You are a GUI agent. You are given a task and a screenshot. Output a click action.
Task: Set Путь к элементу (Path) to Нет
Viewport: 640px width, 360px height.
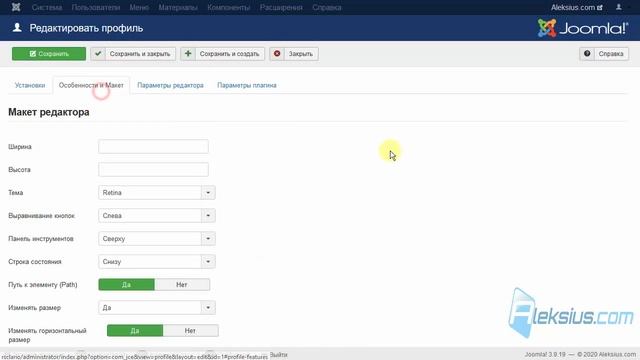[182, 284]
